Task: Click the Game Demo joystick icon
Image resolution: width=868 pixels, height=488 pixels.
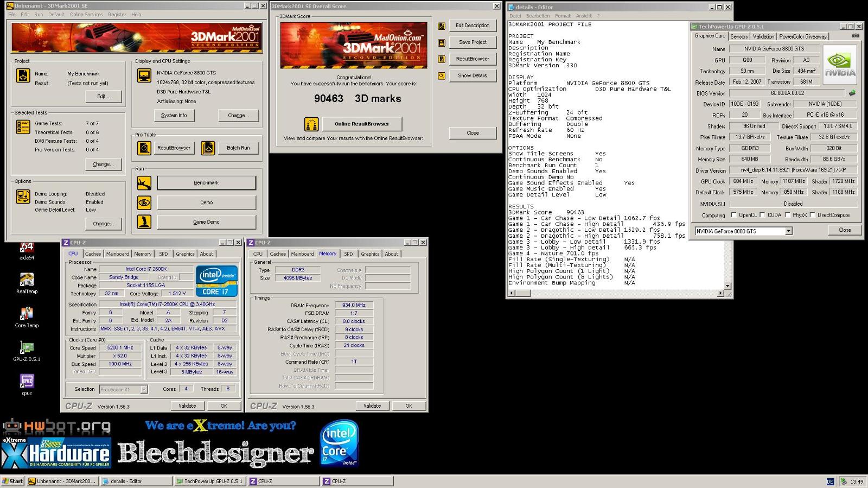Action: pyautogui.click(x=144, y=221)
